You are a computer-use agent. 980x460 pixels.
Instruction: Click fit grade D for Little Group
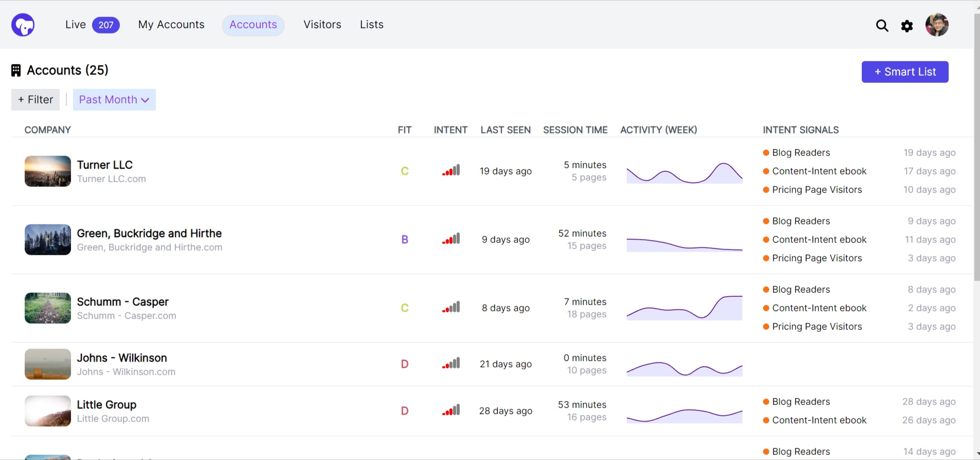[405, 411]
